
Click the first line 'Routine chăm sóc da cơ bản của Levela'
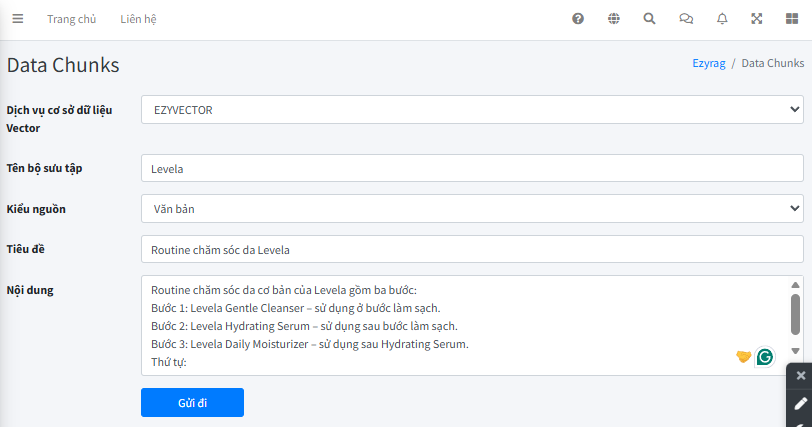point(284,290)
